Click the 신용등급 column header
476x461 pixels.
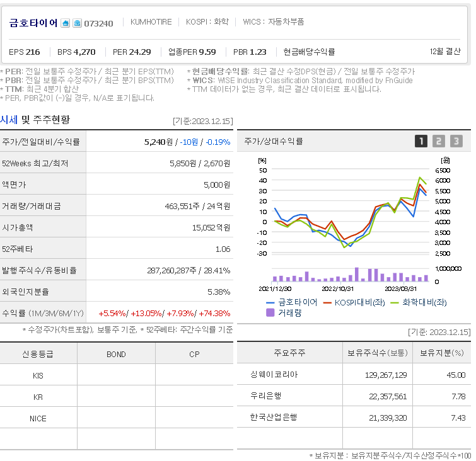pos(38,354)
